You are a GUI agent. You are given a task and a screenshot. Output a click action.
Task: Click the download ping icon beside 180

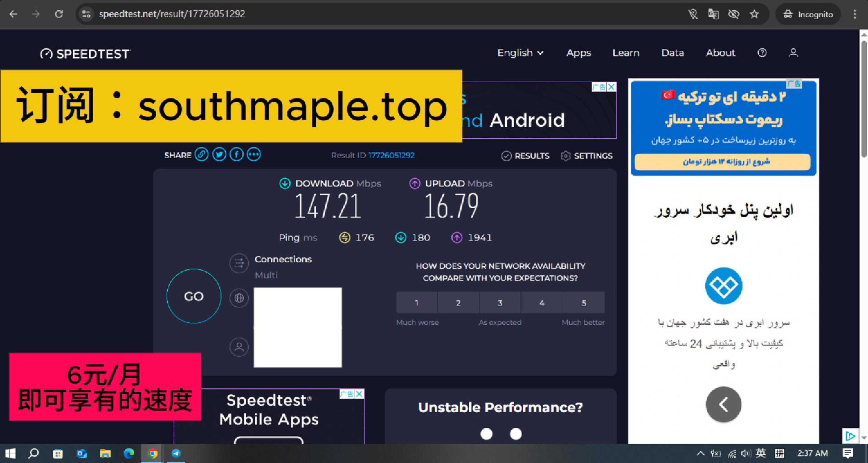point(401,238)
